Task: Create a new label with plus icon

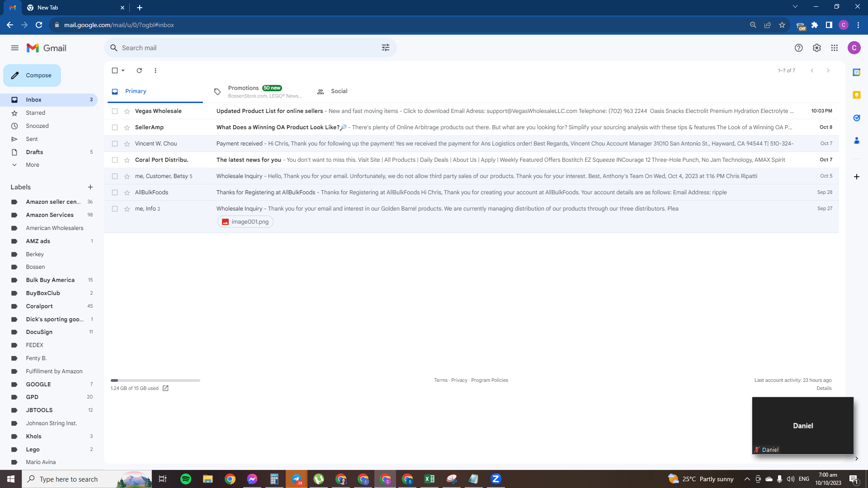Action: click(x=90, y=187)
